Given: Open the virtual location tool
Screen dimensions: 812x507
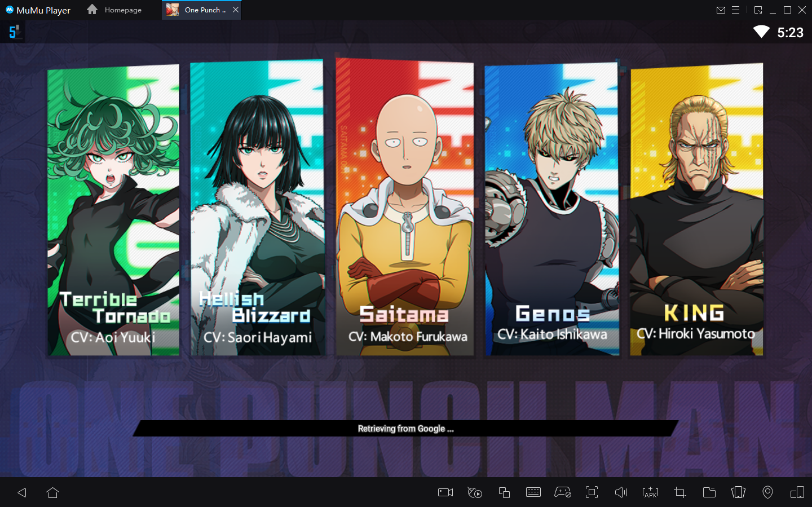Looking at the screenshot, I should pos(767,492).
